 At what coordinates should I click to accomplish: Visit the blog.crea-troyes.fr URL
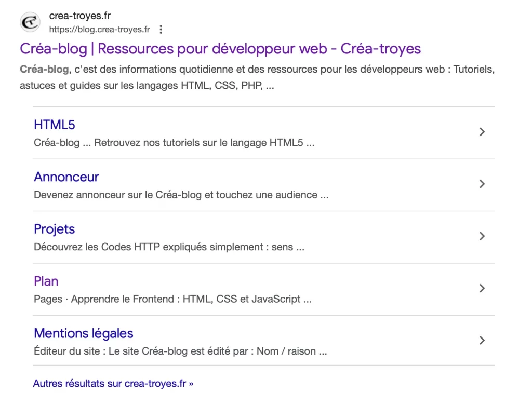pos(99,30)
